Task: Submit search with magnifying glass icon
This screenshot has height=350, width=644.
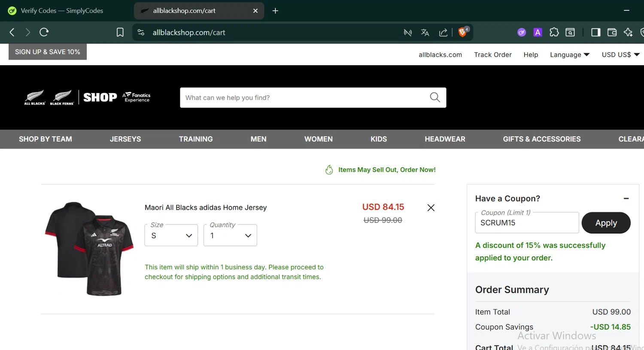Action: (435, 97)
